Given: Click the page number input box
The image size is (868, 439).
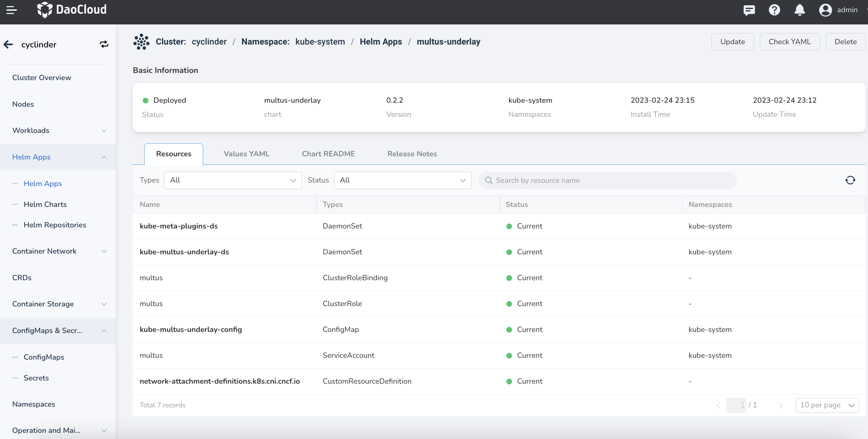Looking at the screenshot, I should (736, 405).
